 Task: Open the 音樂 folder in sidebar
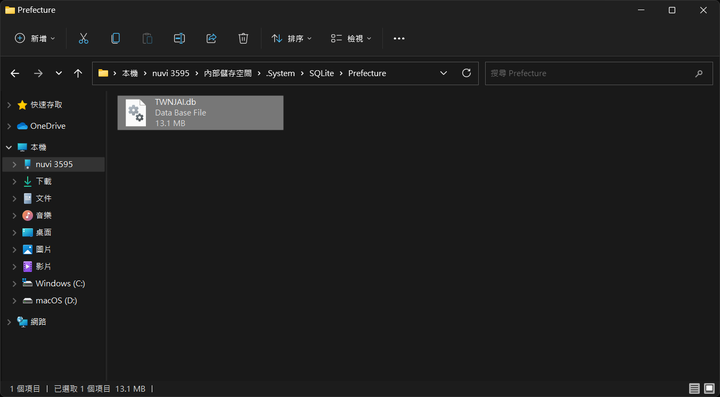(44, 215)
